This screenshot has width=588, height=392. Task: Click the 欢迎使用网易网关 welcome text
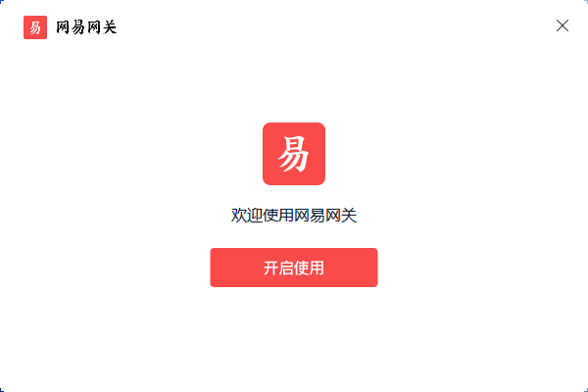294,216
